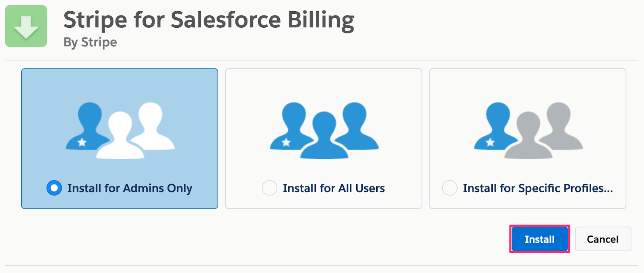Click the center blue silhouette in All Users icon
Viewport: 644px width, 273px height.
pos(324,135)
